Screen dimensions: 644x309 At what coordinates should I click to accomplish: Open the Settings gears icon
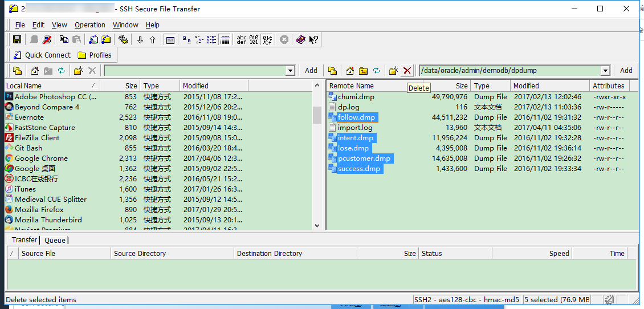123,40
